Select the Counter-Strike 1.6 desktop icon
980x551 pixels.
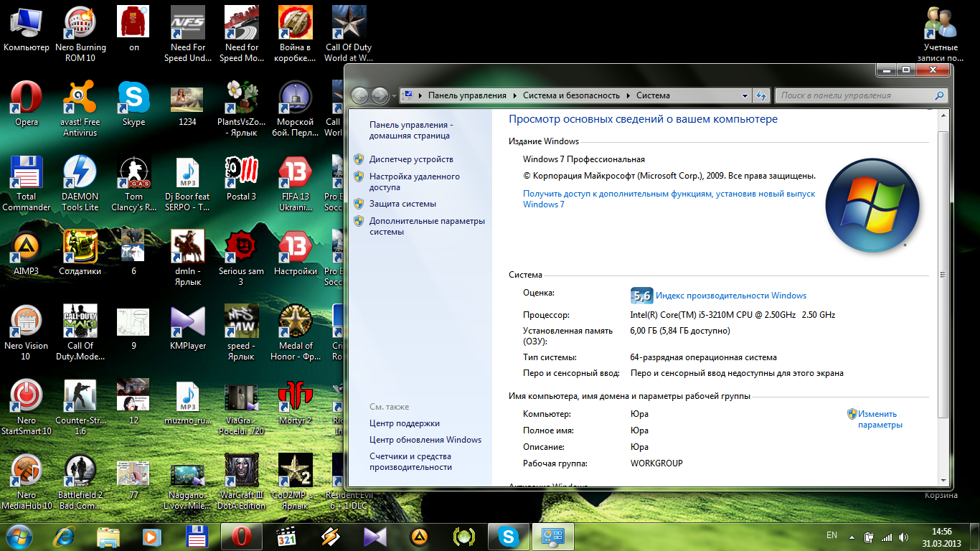pos(80,407)
